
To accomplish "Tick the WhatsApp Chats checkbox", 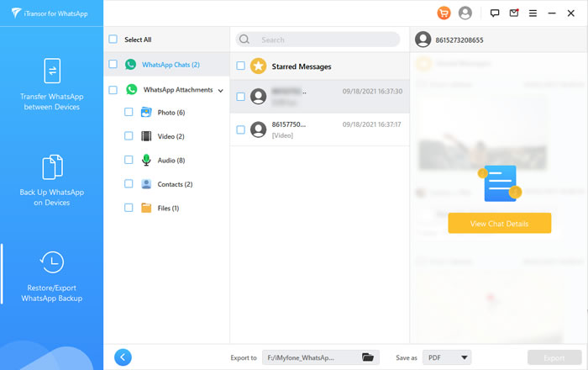I will [113, 64].
